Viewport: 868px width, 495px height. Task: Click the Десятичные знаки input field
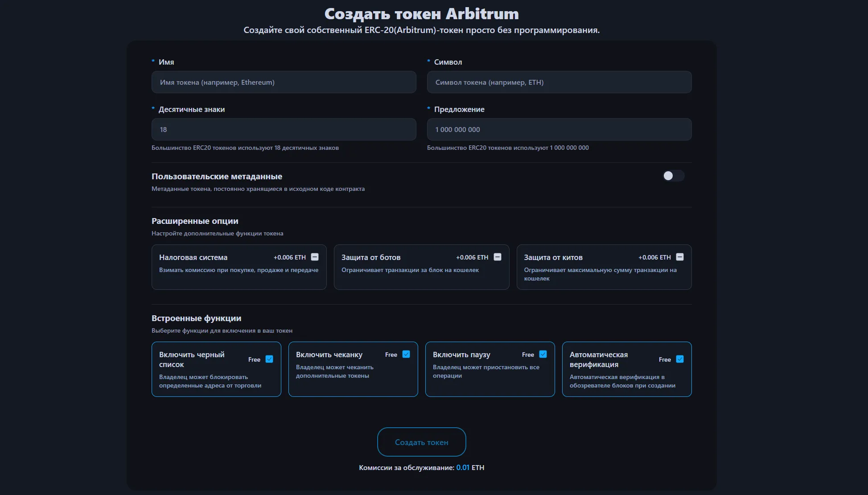coord(284,129)
